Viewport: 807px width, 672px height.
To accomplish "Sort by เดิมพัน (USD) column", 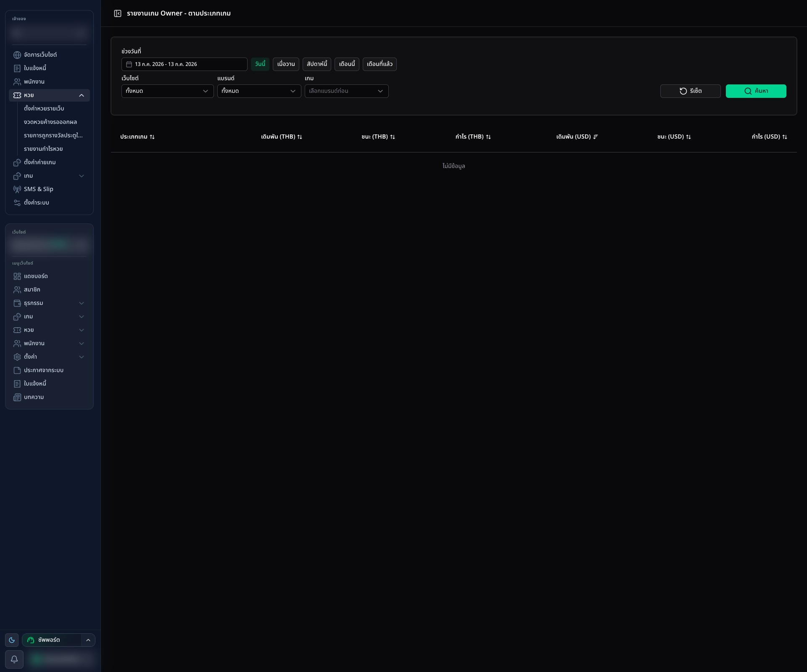I will point(577,137).
